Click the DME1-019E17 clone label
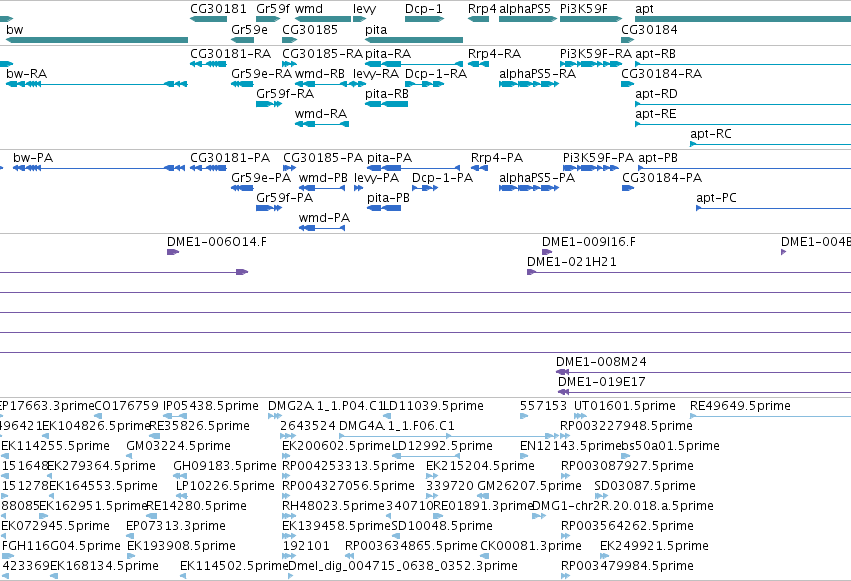 click(601, 381)
